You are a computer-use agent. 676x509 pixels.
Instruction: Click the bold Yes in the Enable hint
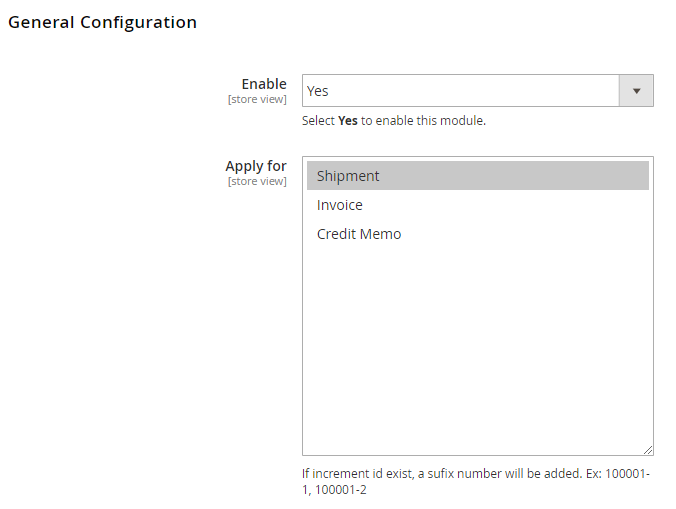(348, 121)
